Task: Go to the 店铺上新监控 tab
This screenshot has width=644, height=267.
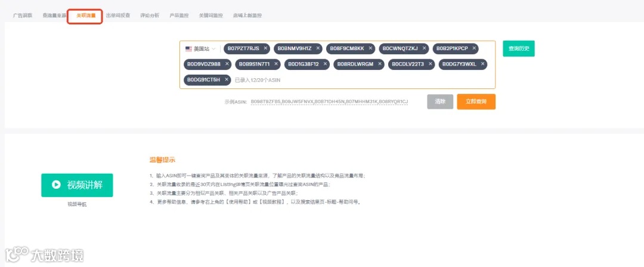Action: coord(247,16)
